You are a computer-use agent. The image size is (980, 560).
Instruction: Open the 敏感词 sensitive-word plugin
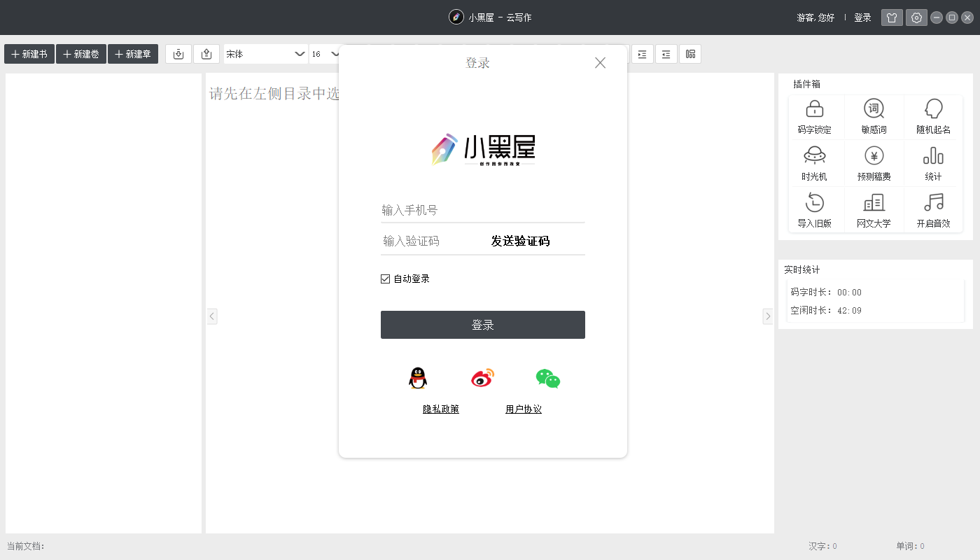click(874, 117)
